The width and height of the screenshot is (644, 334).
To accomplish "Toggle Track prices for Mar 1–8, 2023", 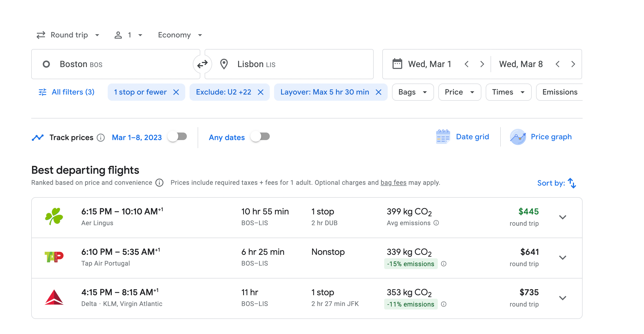I will pos(177,137).
